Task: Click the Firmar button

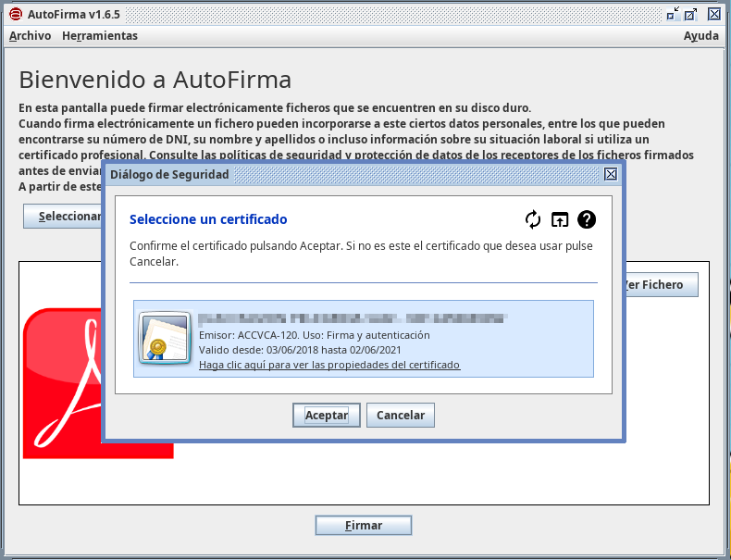Action: [x=364, y=526]
